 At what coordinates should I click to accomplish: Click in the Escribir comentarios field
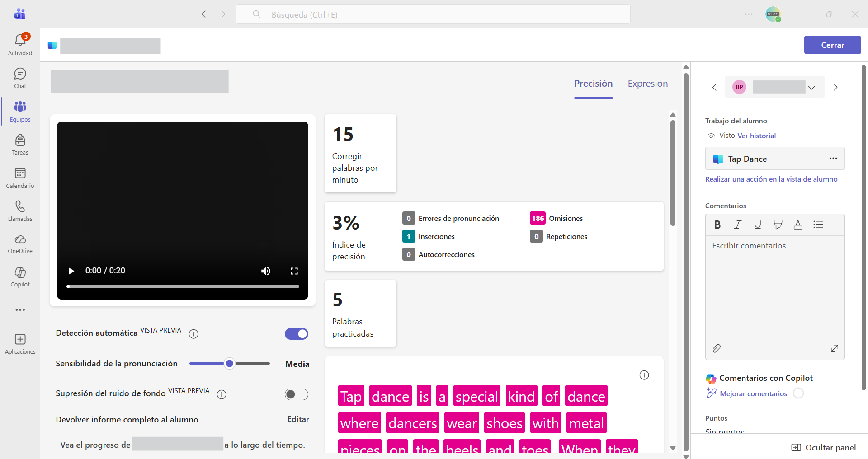(x=775, y=289)
